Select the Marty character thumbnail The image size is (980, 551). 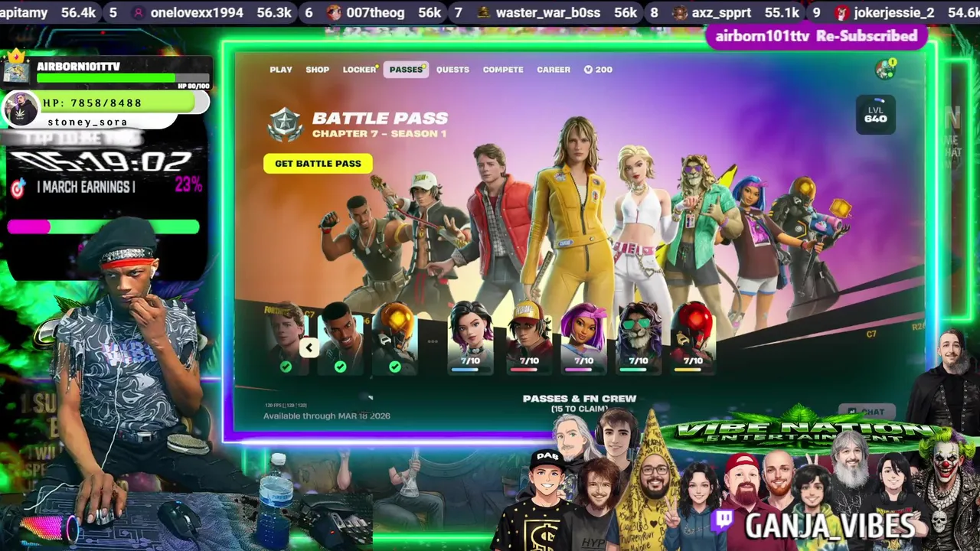[285, 338]
